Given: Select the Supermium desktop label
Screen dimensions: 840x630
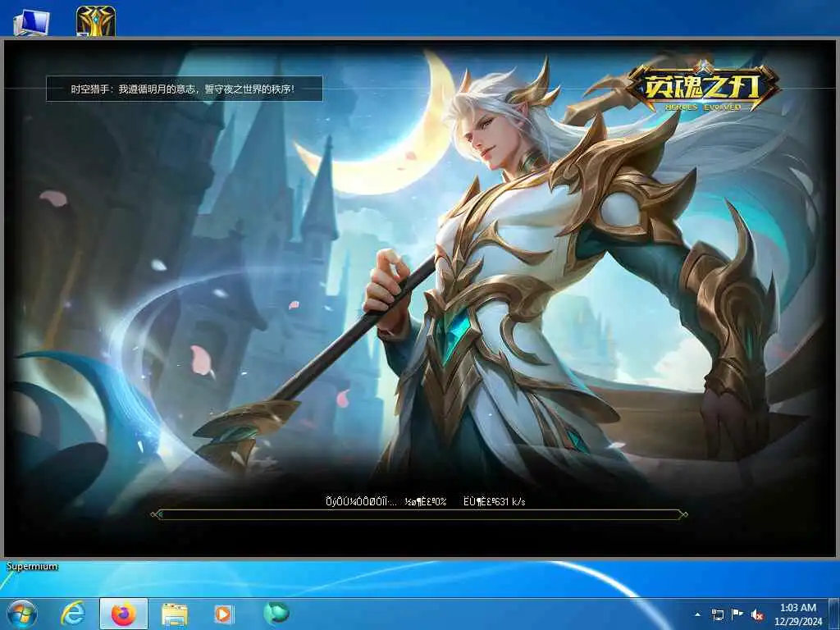Looking at the screenshot, I should point(32,566).
